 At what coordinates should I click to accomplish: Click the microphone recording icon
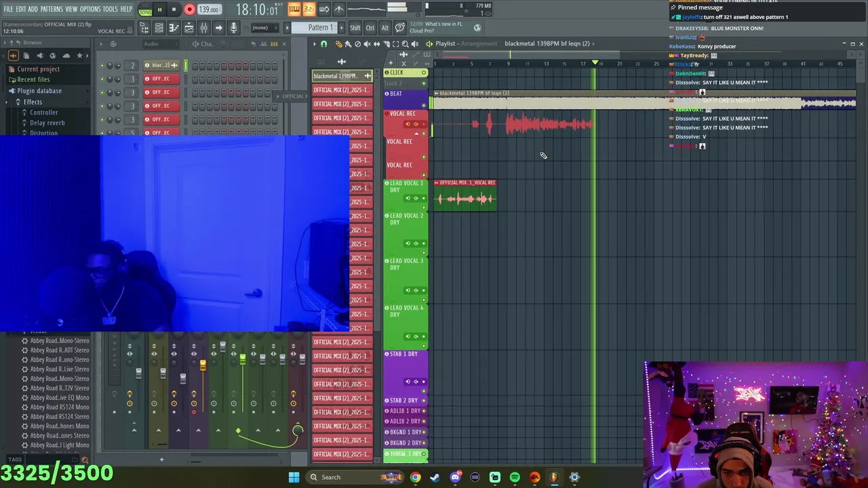234,28
